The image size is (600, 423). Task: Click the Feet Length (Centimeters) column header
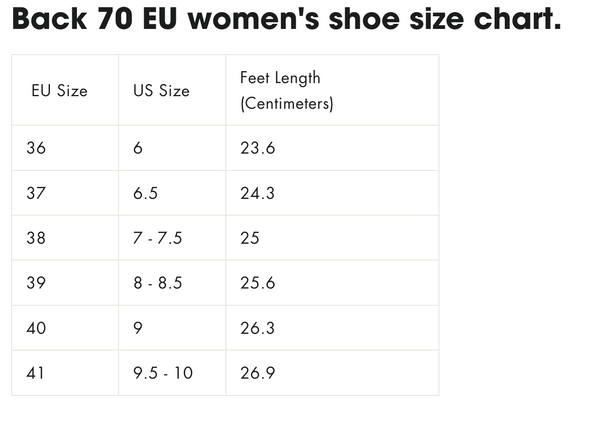pyautogui.click(x=287, y=90)
